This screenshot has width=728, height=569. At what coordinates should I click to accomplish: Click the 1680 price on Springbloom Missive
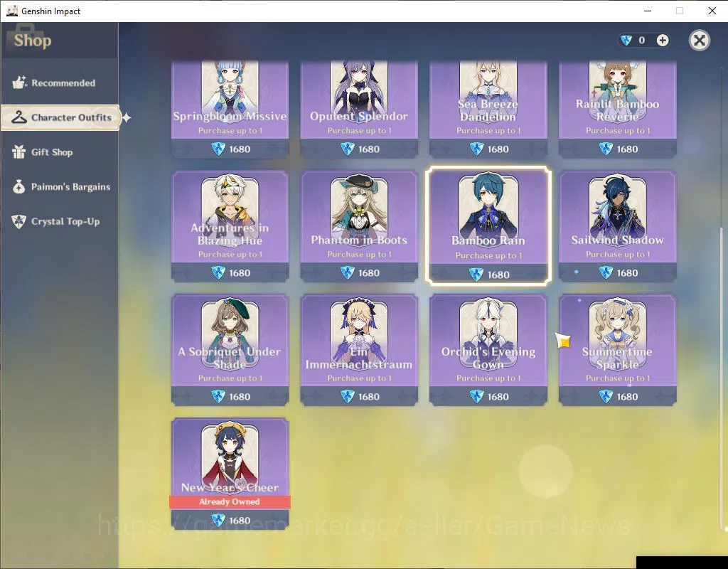(x=240, y=149)
